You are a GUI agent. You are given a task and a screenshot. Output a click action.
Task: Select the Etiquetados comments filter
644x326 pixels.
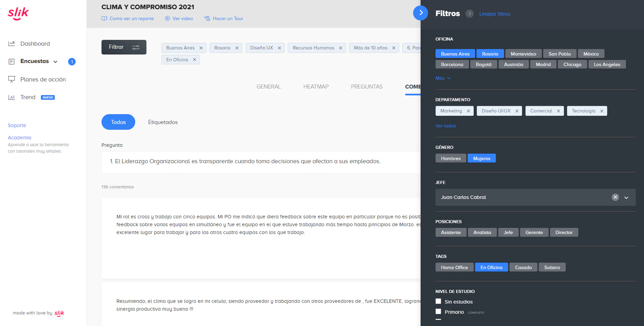(163, 122)
